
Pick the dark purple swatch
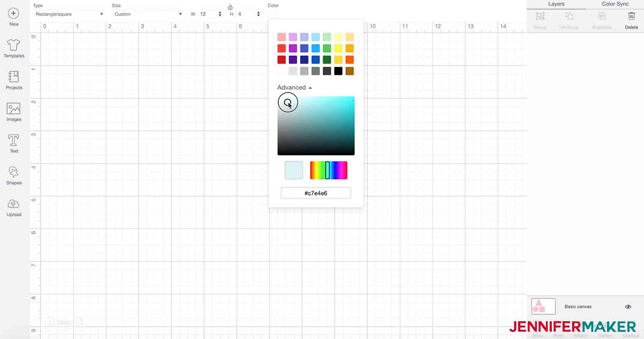[293, 60]
